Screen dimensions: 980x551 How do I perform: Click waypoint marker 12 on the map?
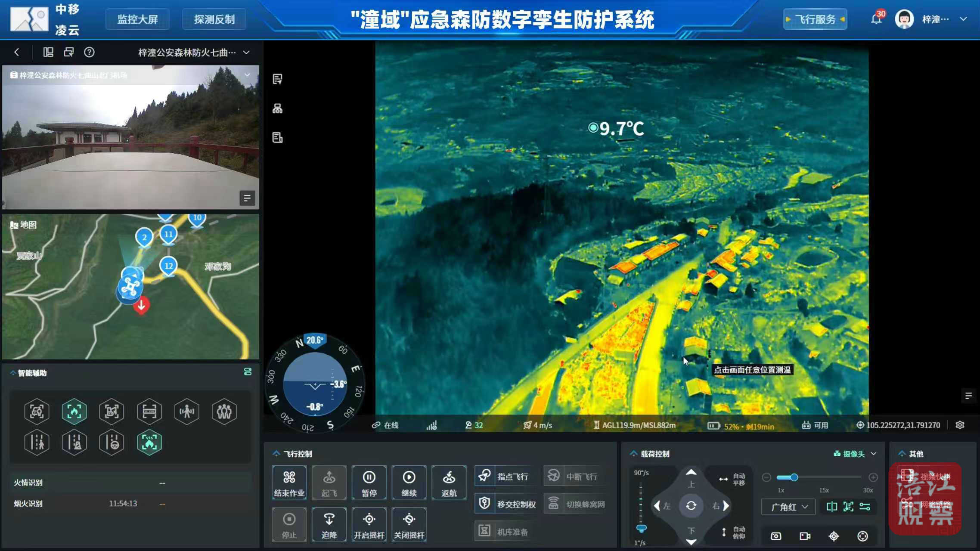(168, 266)
